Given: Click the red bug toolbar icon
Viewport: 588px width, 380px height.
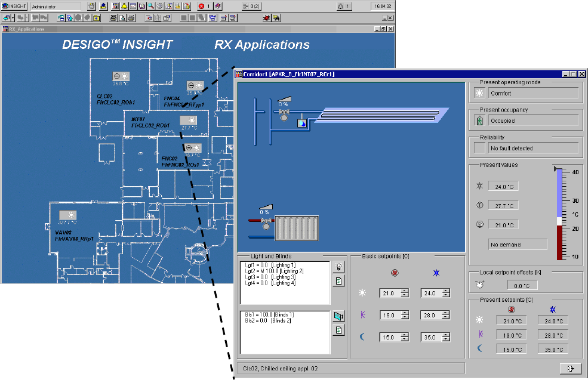Looking at the screenshot, I should (267, 18).
